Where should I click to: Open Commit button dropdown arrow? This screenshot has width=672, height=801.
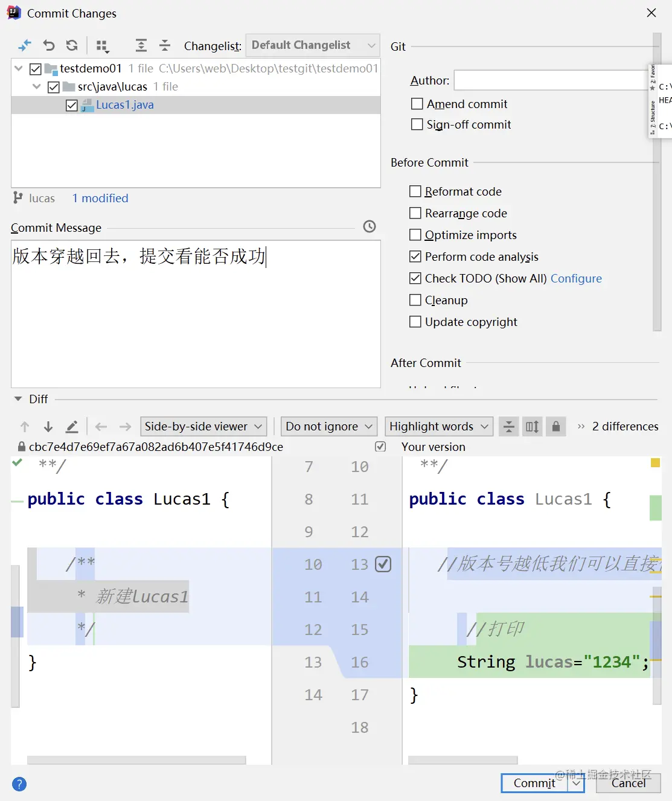(576, 783)
